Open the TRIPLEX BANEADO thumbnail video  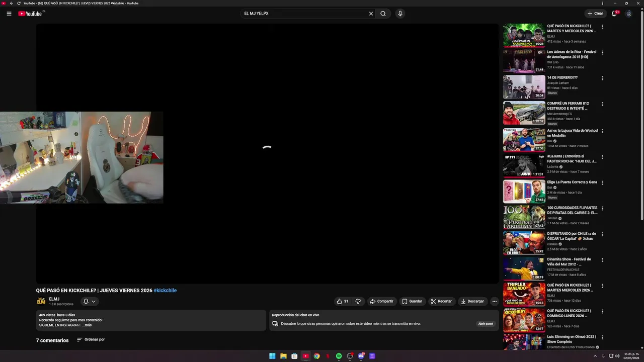coord(524,295)
